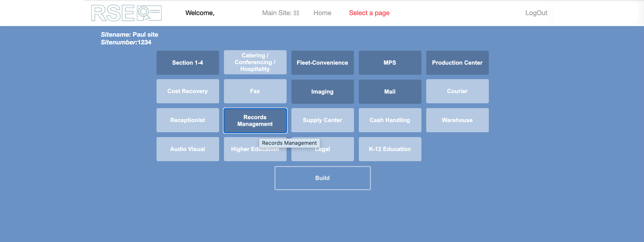Viewport: 644px width, 242px height.
Task: Go to the Home page
Action: [x=322, y=13]
